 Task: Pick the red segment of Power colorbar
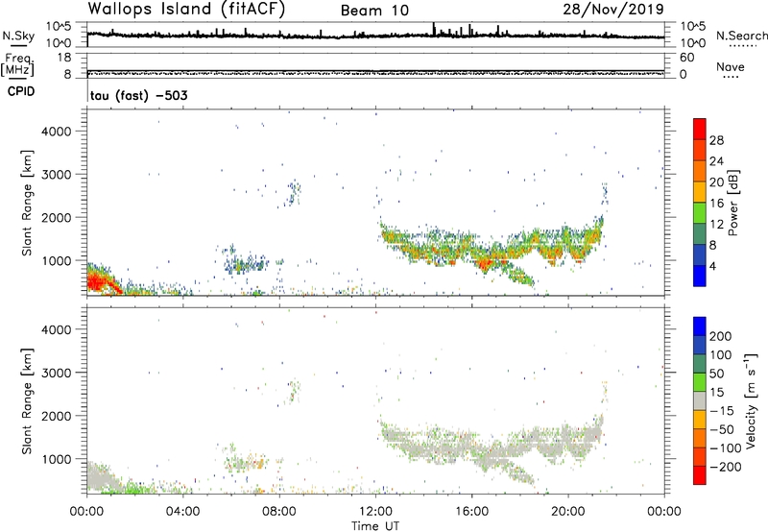coord(700,131)
